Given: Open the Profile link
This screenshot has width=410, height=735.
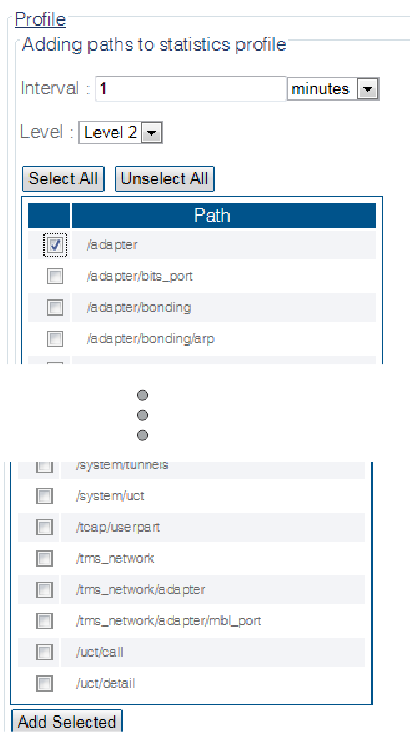Looking at the screenshot, I should click(x=40, y=20).
